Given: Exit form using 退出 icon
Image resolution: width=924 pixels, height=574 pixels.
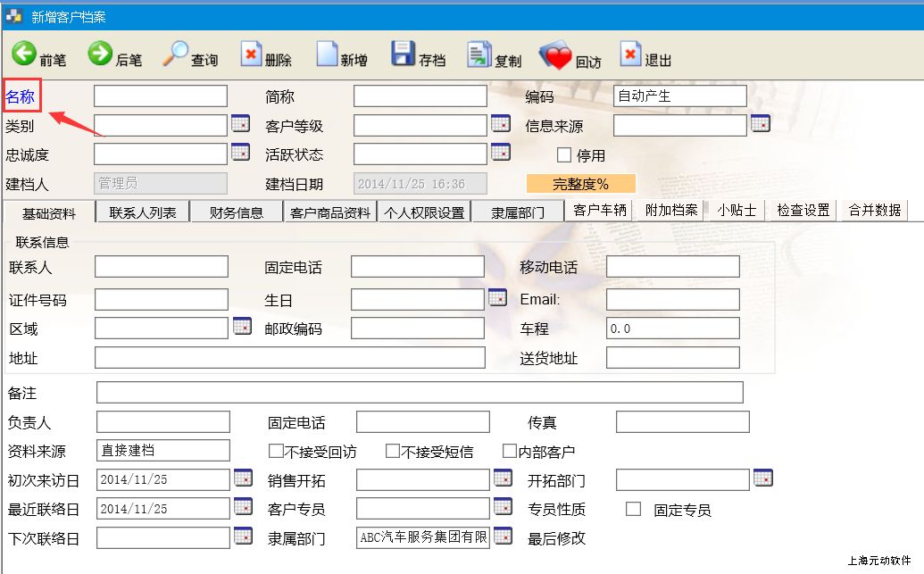Looking at the screenshot, I should (x=630, y=55).
